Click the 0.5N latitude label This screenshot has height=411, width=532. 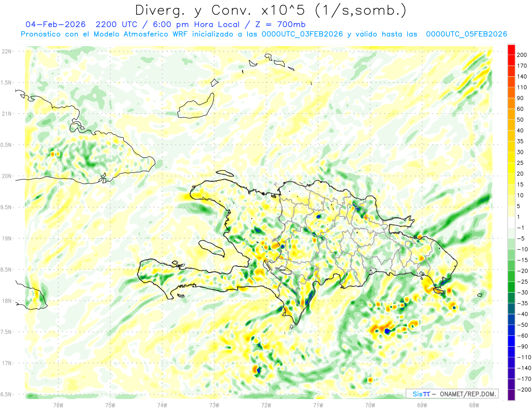tap(6, 145)
